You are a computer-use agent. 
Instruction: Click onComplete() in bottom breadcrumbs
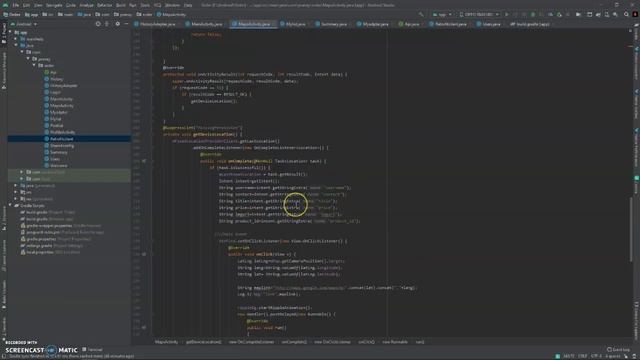pyautogui.click(x=294, y=342)
